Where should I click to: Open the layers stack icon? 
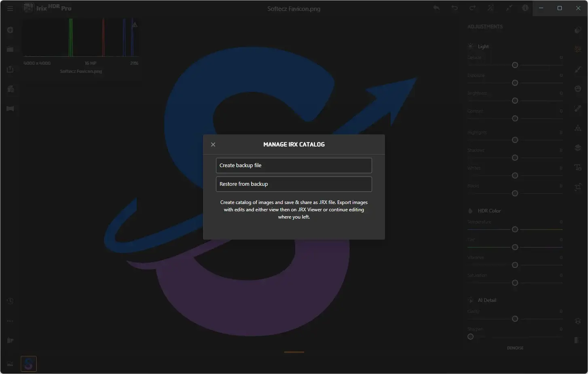pos(578,148)
